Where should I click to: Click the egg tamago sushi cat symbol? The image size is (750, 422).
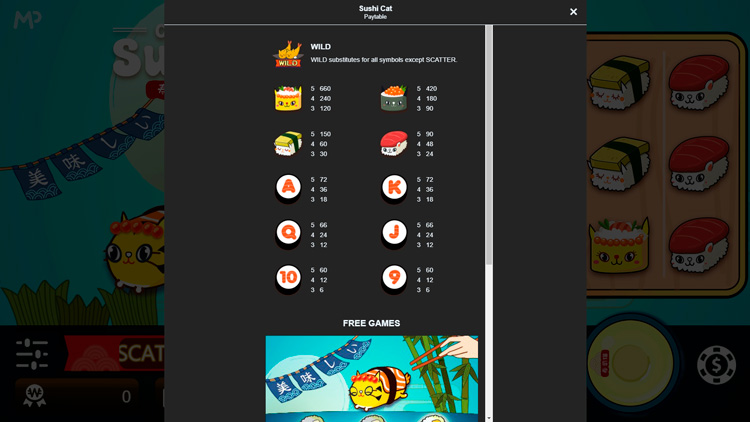coord(288,144)
